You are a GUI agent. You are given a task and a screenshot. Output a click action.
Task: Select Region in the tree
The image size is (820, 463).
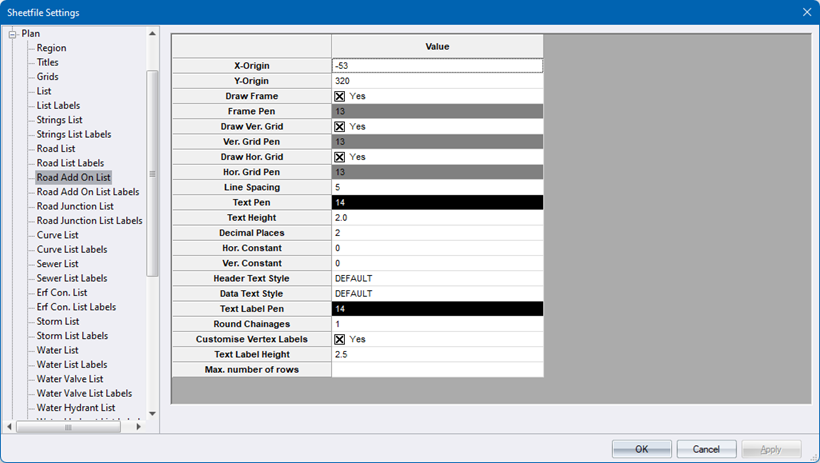52,48
